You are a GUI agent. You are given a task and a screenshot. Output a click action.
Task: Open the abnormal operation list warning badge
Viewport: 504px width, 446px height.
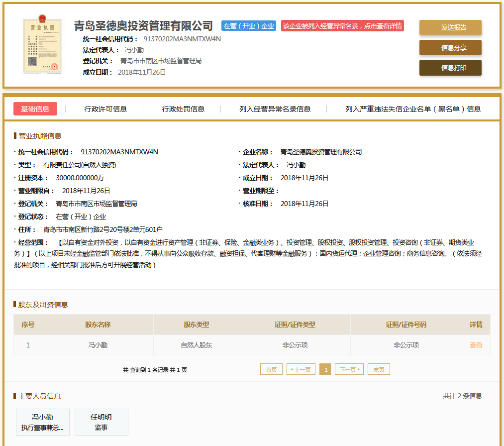pos(342,26)
